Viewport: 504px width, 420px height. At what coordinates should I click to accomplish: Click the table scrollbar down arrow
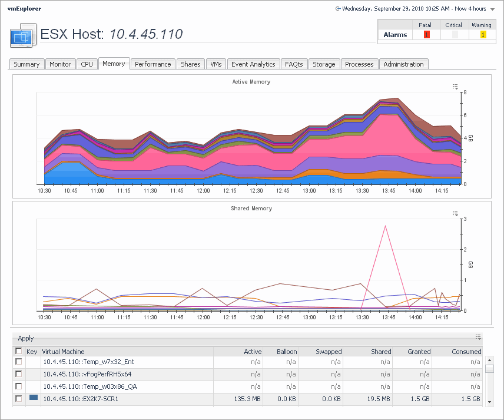coord(489,401)
